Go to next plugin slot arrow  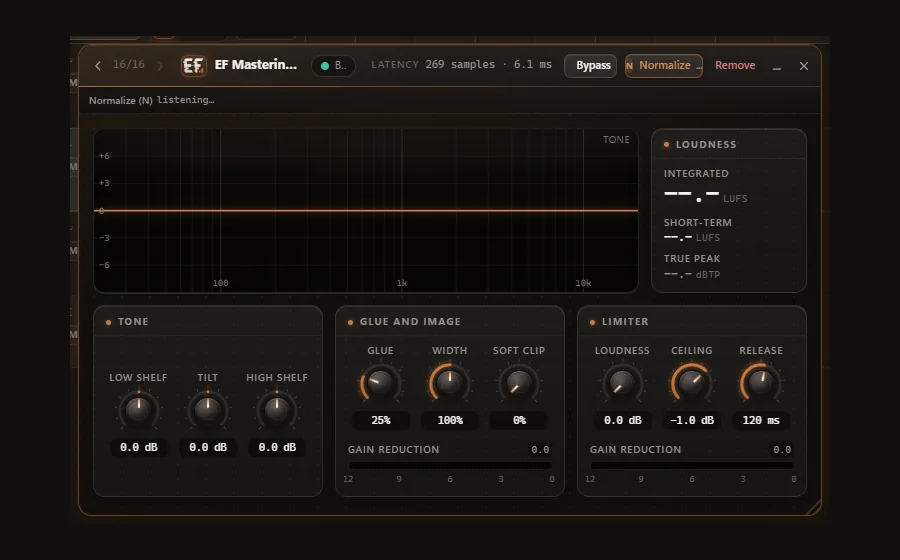[160, 66]
